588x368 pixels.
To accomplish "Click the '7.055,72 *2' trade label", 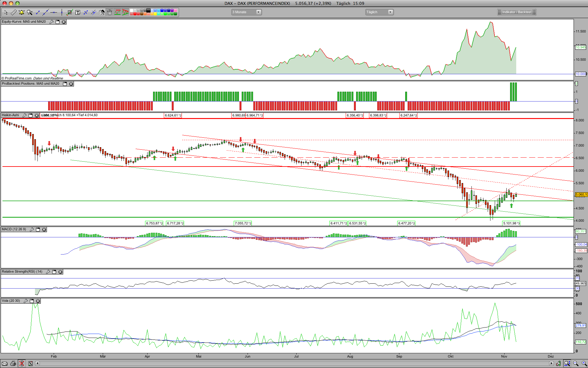I will point(243,223).
